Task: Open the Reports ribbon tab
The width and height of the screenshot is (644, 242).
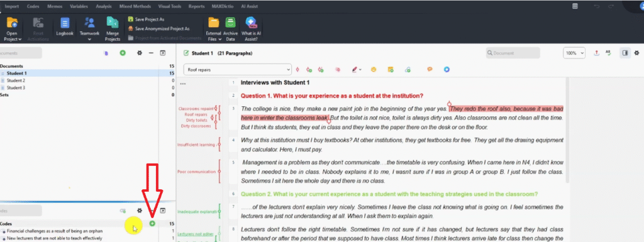Action: click(197, 6)
